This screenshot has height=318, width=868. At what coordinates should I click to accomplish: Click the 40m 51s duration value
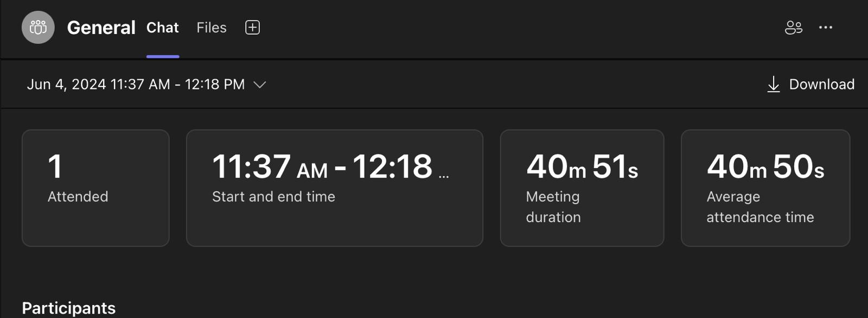point(582,167)
